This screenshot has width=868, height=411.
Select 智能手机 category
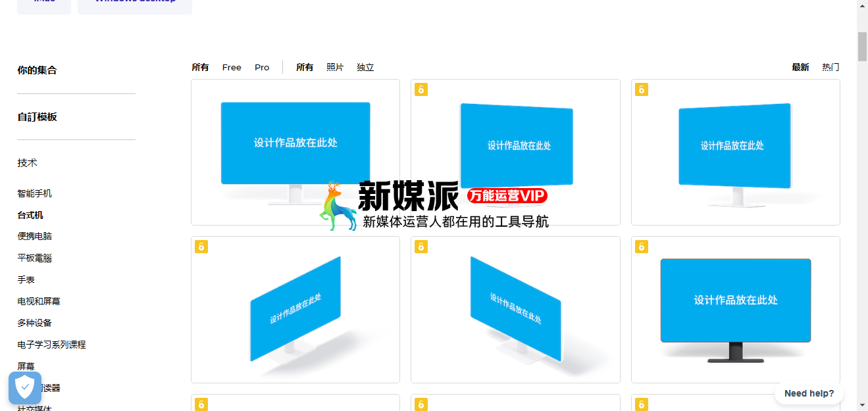pyautogui.click(x=34, y=193)
